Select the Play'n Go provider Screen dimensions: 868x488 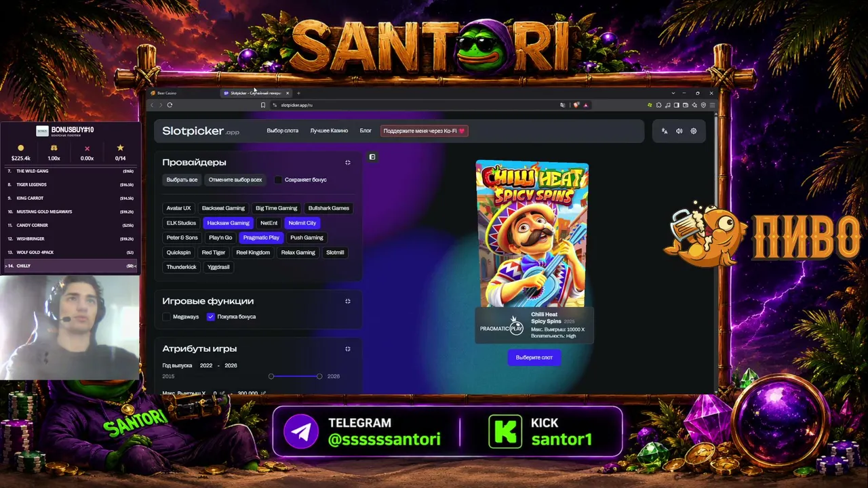[220, 238]
